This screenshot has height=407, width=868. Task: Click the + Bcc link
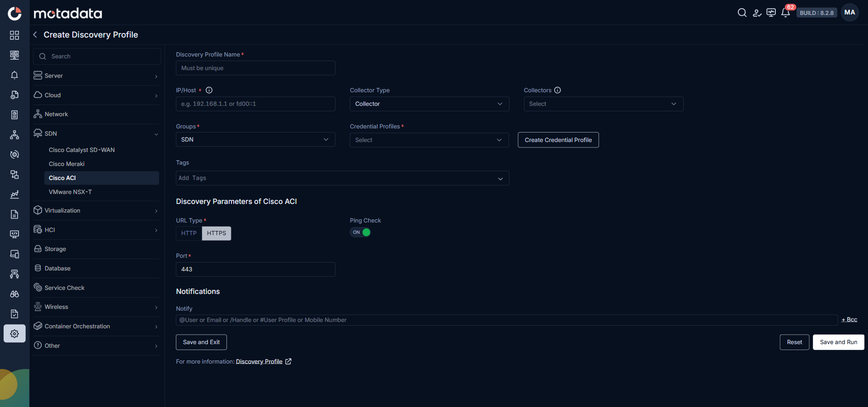tap(849, 320)
